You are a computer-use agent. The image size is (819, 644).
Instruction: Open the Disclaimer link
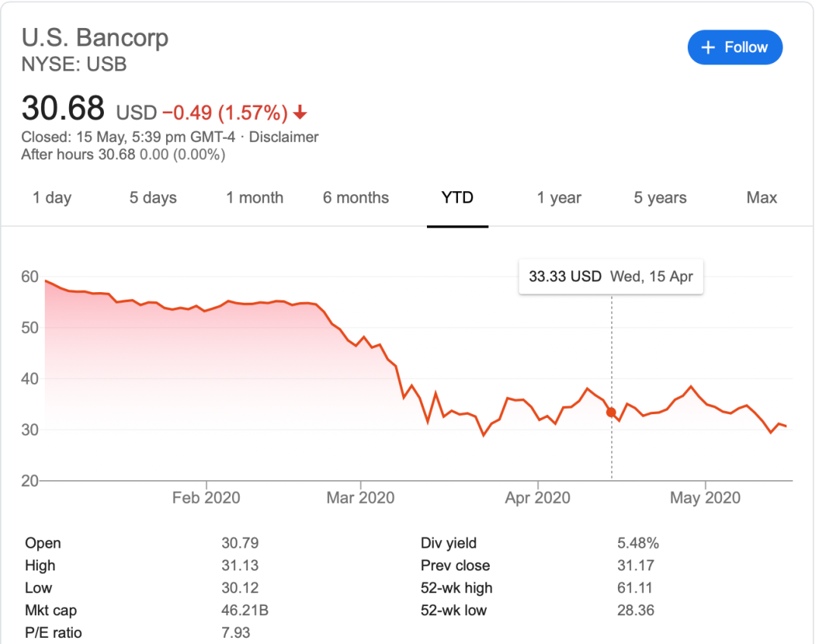(284, 137)
